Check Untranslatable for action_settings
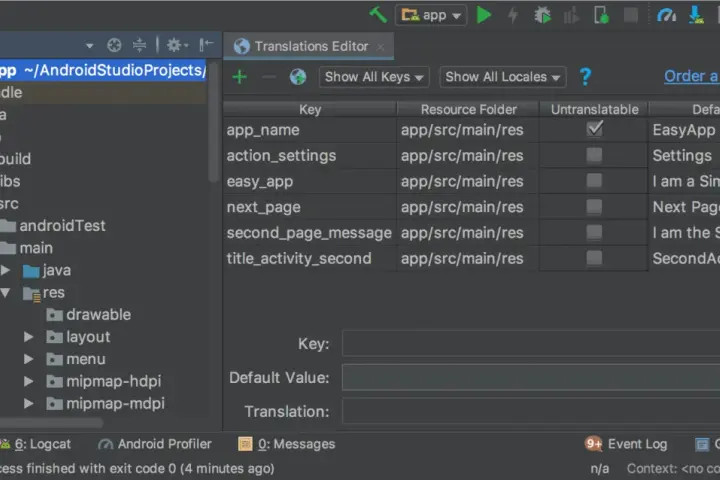This screenshot has width=720, height=480. click(x=594, y=155)
